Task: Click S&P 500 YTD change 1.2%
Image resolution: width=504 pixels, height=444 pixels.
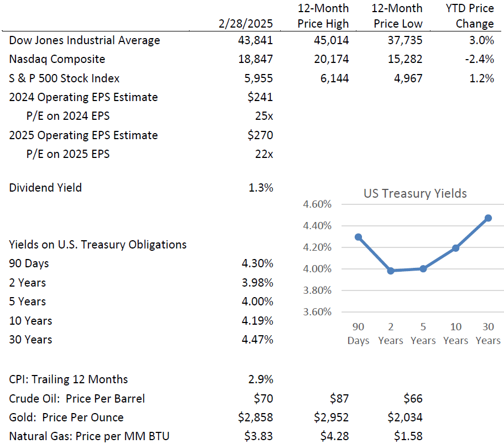Action: pos(481,78)
